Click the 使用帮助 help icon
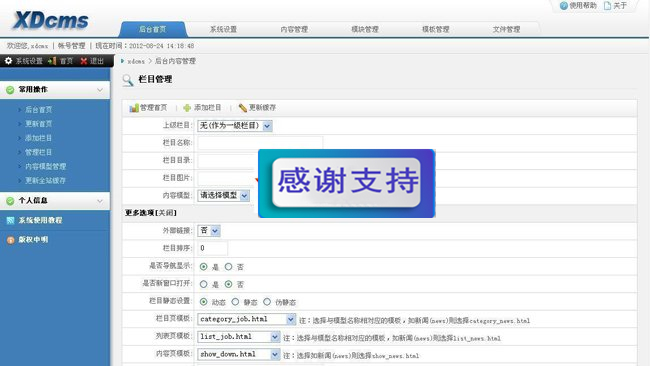The width and height of the screenshot is (650, 366). coord(563,6)
